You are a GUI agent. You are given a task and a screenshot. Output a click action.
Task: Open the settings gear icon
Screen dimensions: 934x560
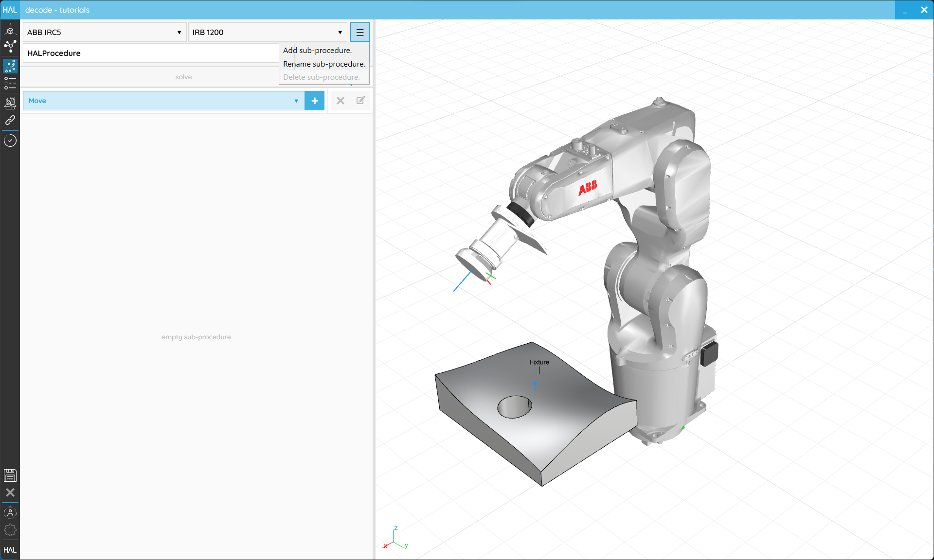(x=10, y=530)
